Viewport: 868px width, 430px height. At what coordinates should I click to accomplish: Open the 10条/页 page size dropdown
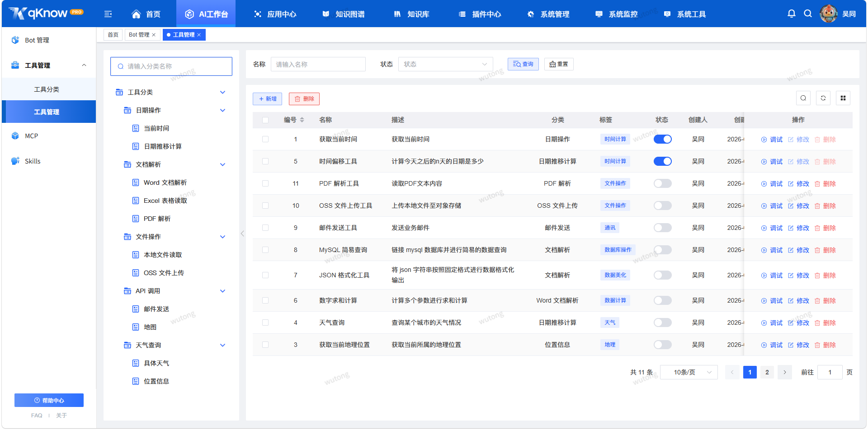pos(689,372)
